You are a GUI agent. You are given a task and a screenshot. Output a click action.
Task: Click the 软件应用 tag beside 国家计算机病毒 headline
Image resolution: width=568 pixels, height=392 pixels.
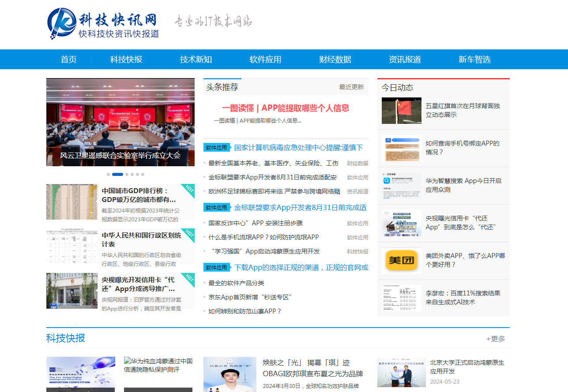point(217,148)
